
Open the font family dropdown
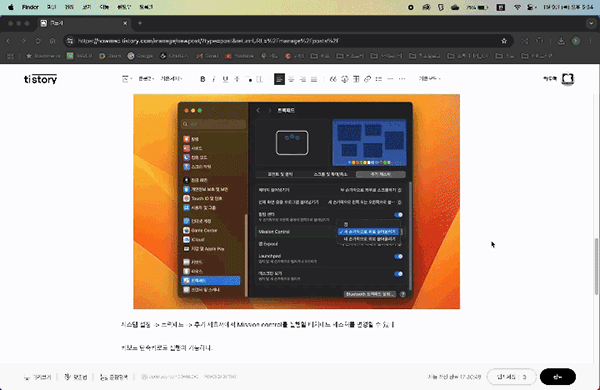click(171, 79)
